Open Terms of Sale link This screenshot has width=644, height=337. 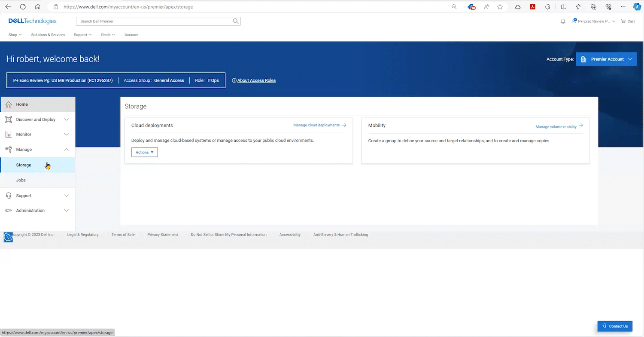point(123,235)
